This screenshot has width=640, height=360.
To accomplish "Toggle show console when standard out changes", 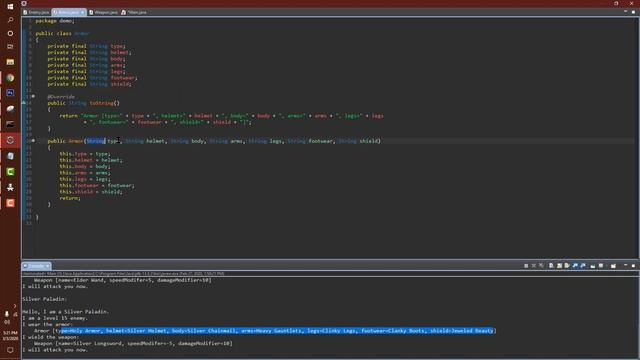I will pyautogui.click(x=575, y=266).
